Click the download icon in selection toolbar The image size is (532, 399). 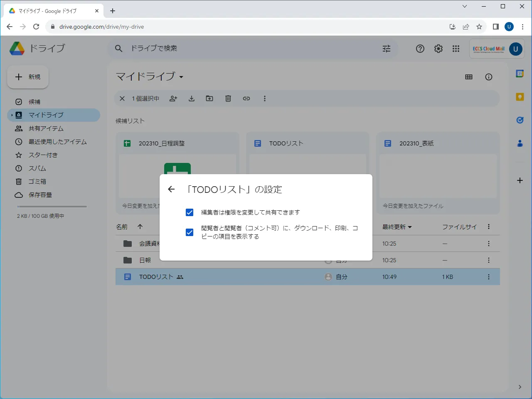[x=192, y=99]
